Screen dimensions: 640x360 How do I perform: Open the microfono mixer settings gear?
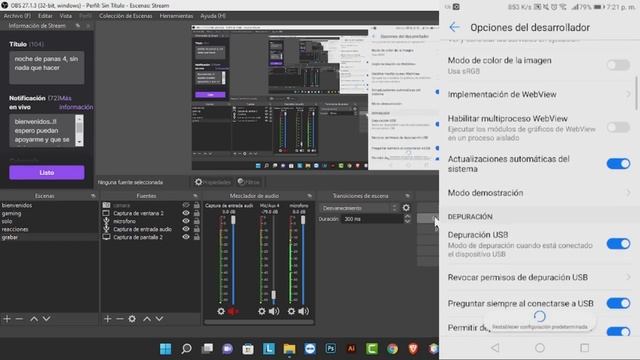click(x=291, y=311)
